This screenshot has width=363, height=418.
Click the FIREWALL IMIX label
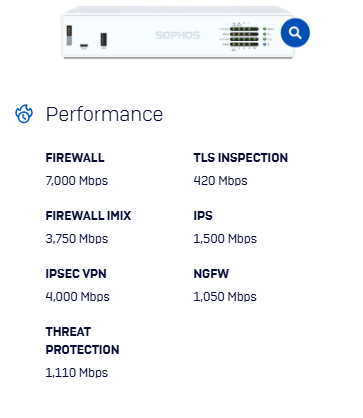coord(88,216)
